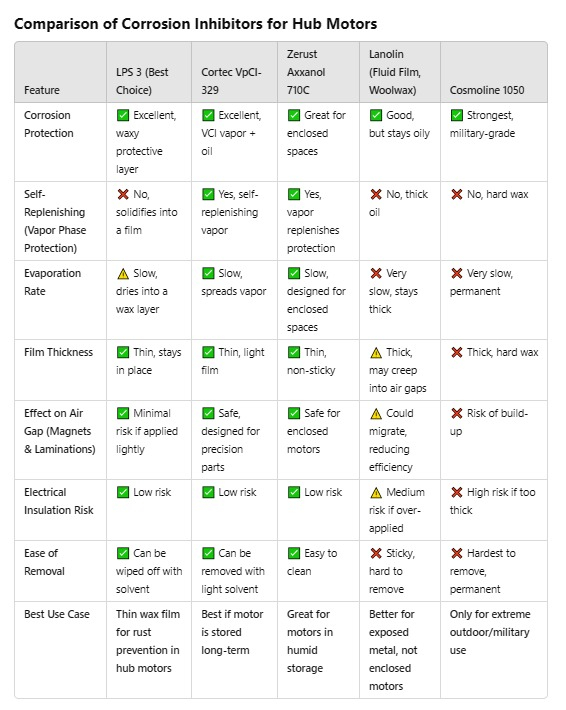The width and height of the screenshot is (566, 710).
Task: Click the green check beside 'Easy to clean'
Action: coord(294,553)
